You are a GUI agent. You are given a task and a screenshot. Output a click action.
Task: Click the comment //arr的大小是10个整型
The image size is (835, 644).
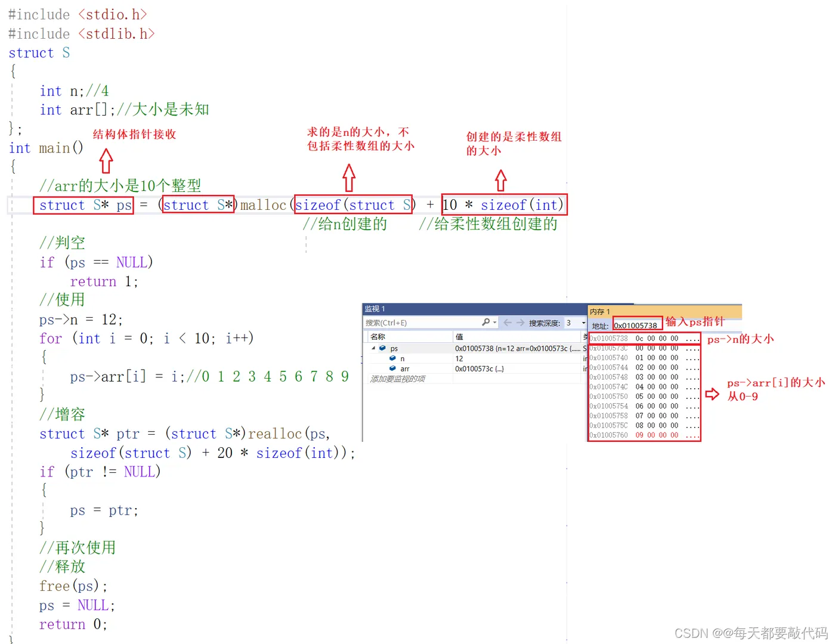(120, 185)
